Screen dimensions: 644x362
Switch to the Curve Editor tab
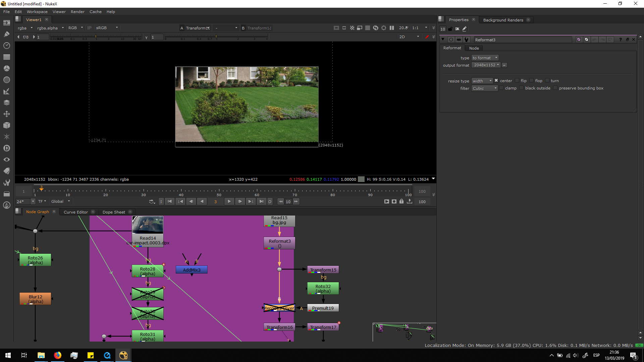pyautogui.click(x=75, y=212)
